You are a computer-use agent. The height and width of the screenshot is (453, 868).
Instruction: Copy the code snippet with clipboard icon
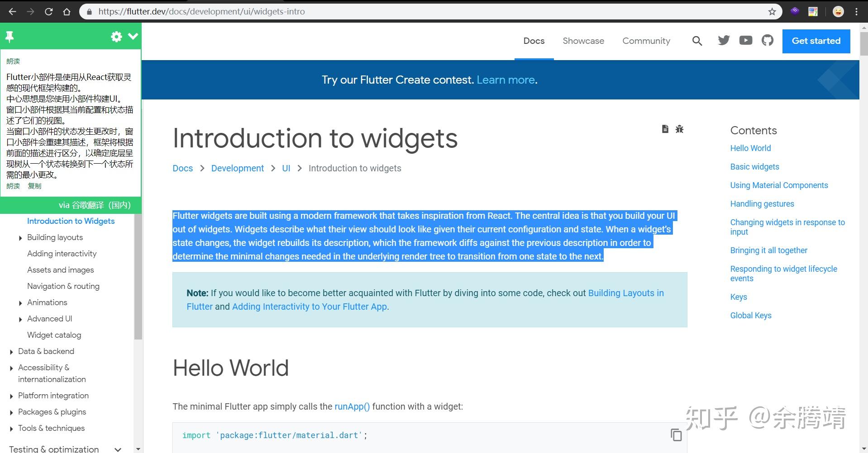pyautogui.click(x=676, y=435)
